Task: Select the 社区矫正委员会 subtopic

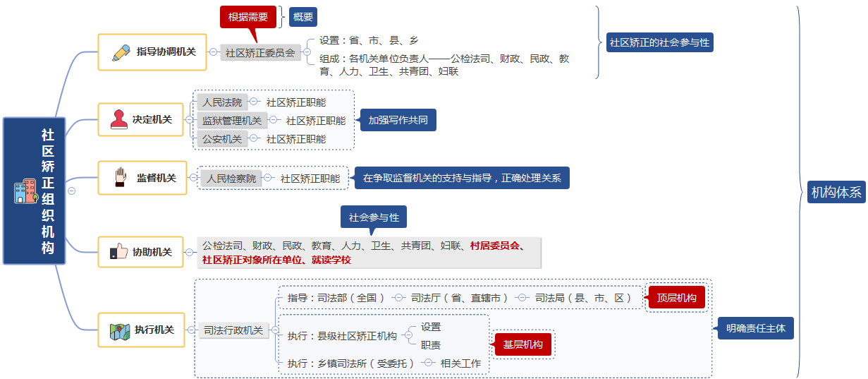Action: [x=260, y=52]
